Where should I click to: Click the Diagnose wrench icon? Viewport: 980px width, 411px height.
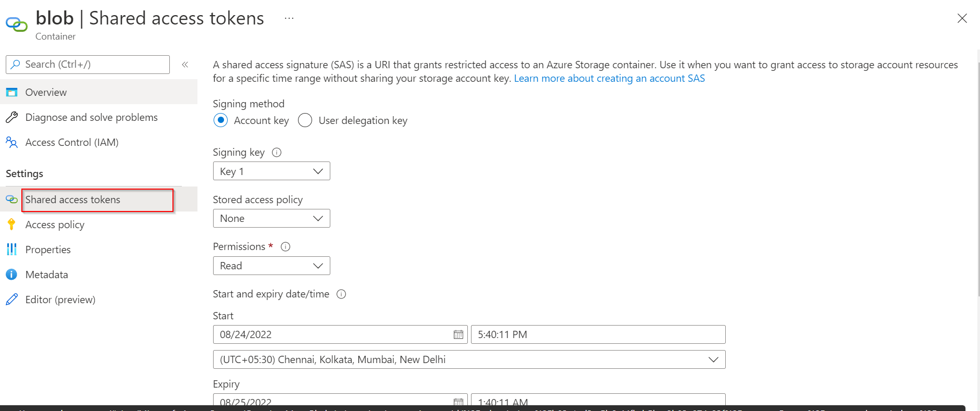tap(11, 117)
